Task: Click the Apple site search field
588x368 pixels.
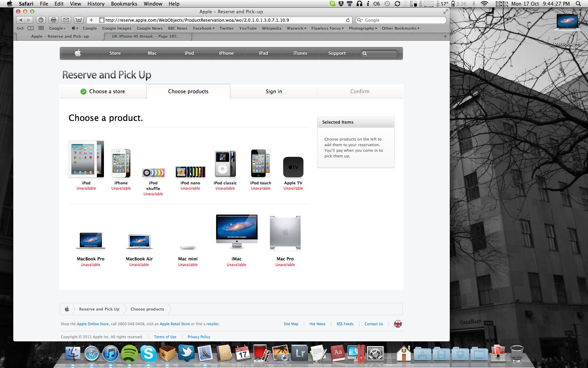Action: [x=379, y=53]
